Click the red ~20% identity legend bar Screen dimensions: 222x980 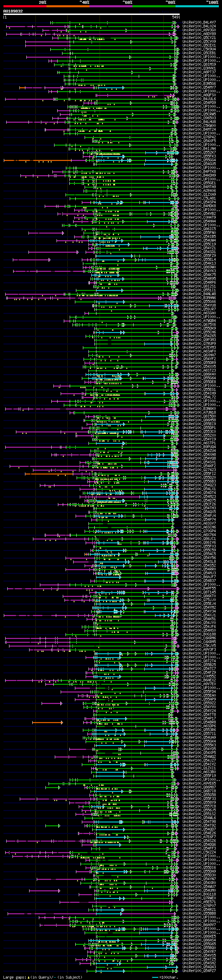[25, 7]
